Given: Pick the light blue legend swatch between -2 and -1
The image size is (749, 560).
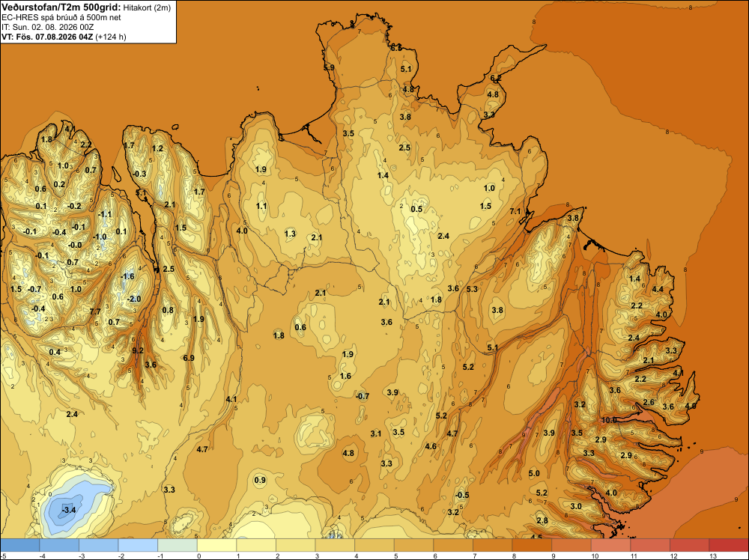Looking at the screenshot, I should (x=138, y=545).
